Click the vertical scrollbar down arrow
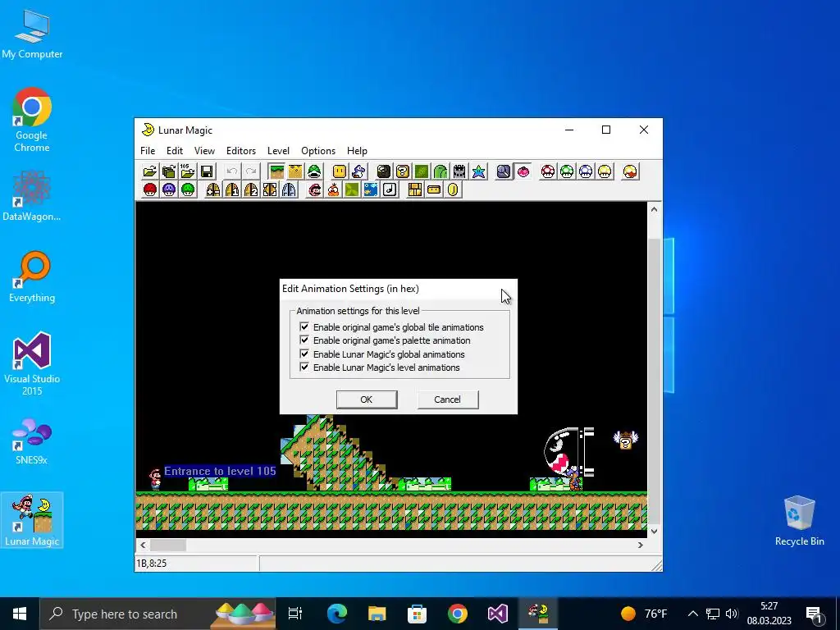 point(654,531)
